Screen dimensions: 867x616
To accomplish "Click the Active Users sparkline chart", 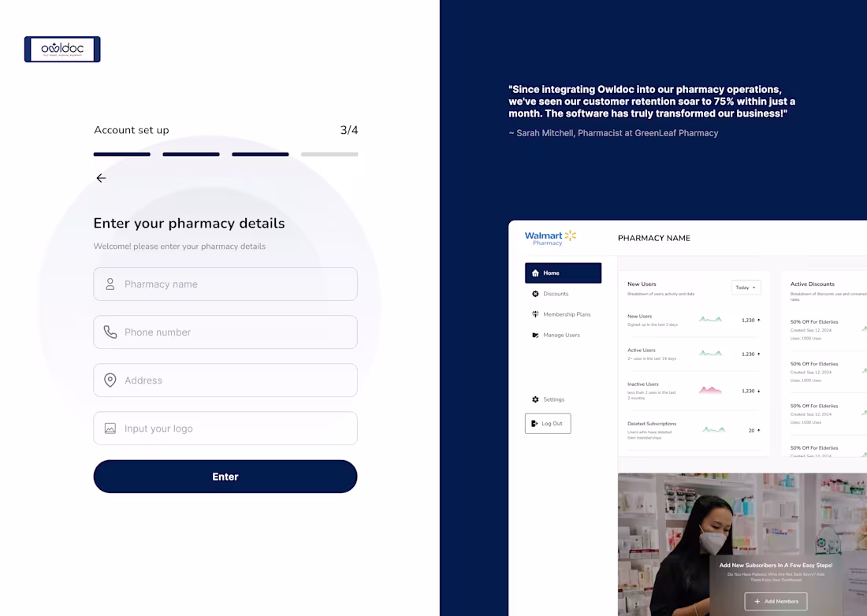I will tap(710, 353).
